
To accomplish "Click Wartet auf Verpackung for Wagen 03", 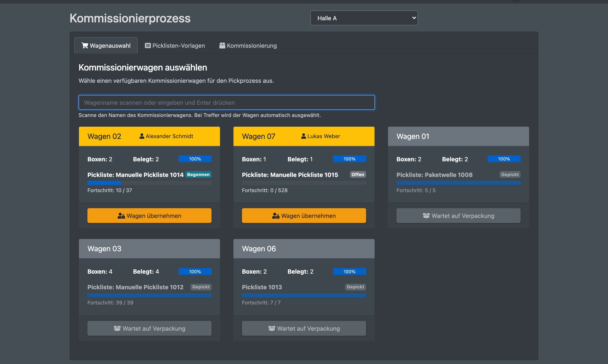I will click(149, 329).
